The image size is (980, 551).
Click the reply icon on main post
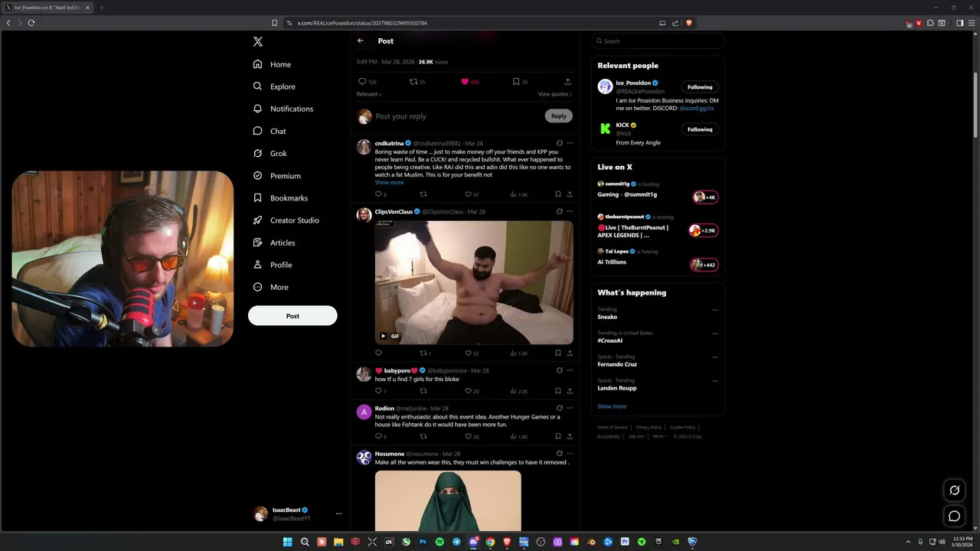362,81
